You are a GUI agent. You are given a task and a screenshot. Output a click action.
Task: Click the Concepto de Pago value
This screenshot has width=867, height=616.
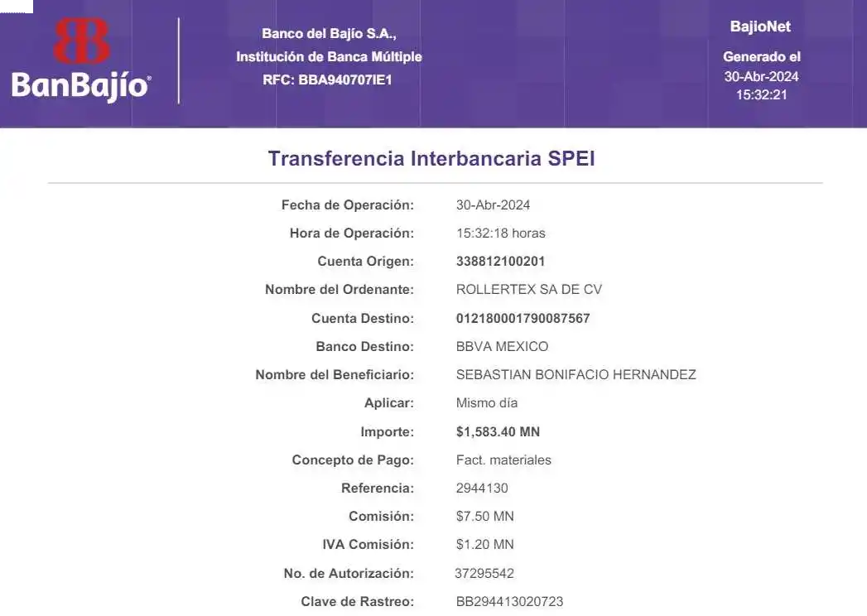click(x=503, y=460)
